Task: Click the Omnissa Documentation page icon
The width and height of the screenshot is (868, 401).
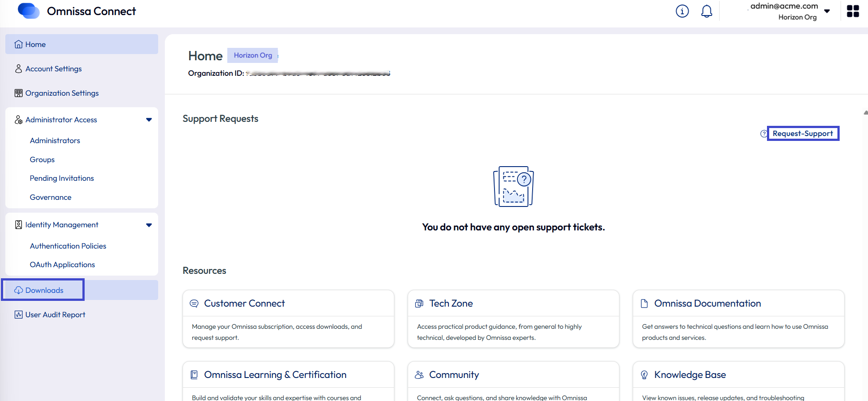Action: pyautogui.click(x=644, y=304)
